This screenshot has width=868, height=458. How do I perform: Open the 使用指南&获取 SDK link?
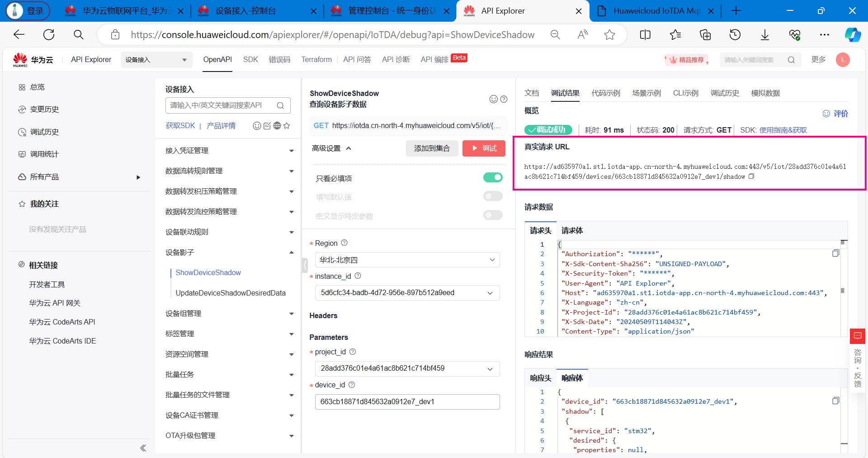(x=783, y=130)
